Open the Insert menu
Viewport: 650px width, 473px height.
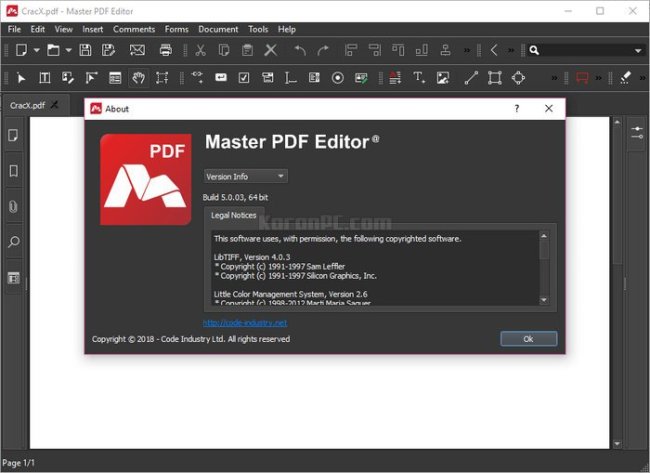92,29
